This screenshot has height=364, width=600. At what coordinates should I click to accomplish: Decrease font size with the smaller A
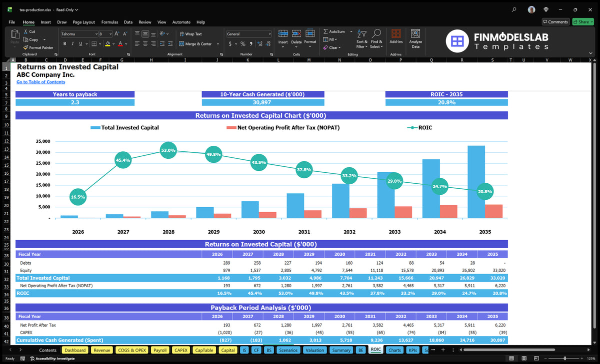pyautogui.click(x=124, y=34)
